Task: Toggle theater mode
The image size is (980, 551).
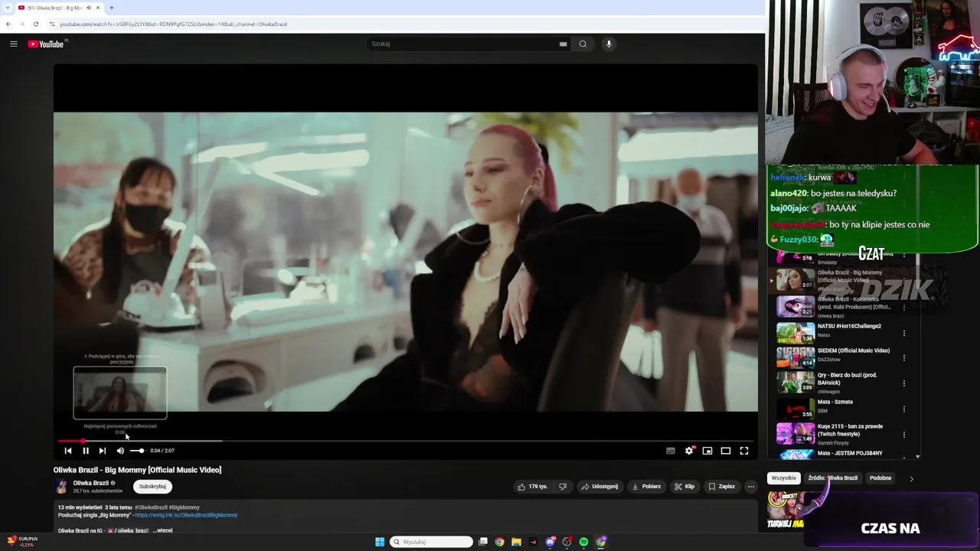Action: 726,451
